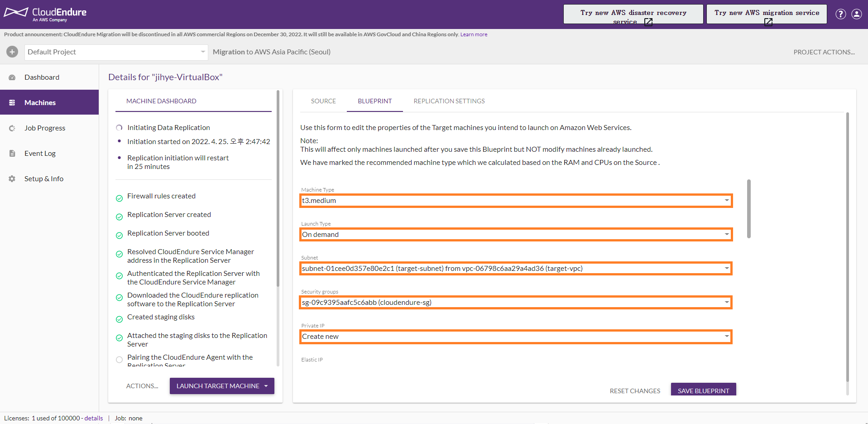The height and width of the screenshot is (424, 868).
Task: Click the blueprint panel outer scrollbar
Action: 847,247
